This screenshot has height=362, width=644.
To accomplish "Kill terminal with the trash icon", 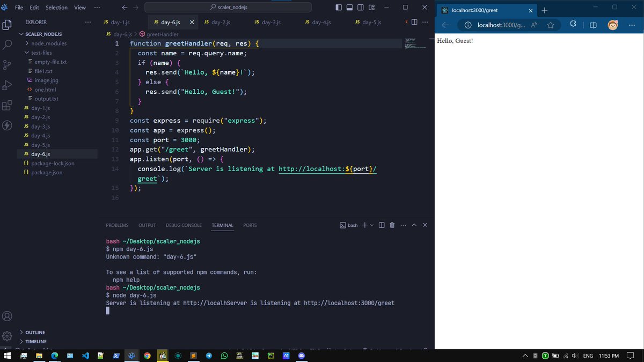I will (392, 225).
